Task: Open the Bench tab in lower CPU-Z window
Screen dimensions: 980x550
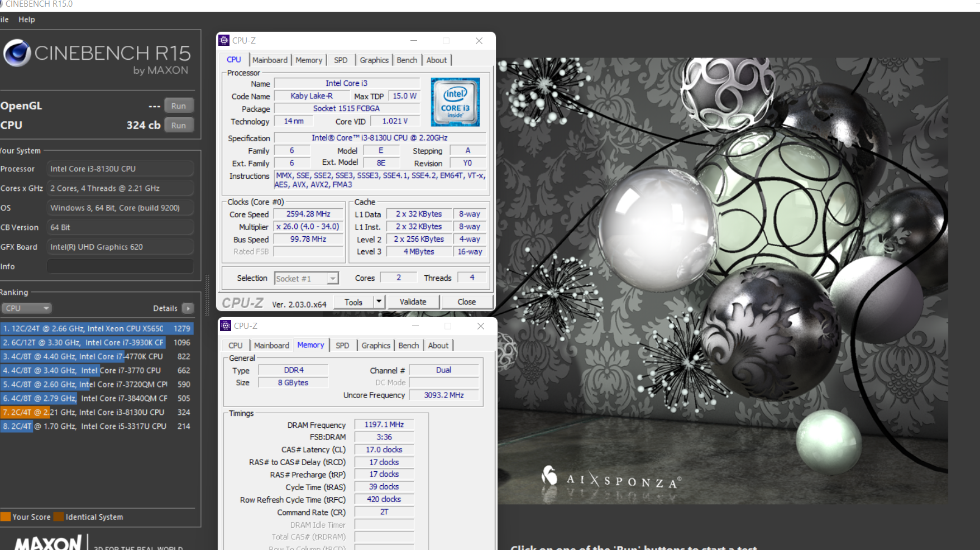Action: (x=409, y=346)
